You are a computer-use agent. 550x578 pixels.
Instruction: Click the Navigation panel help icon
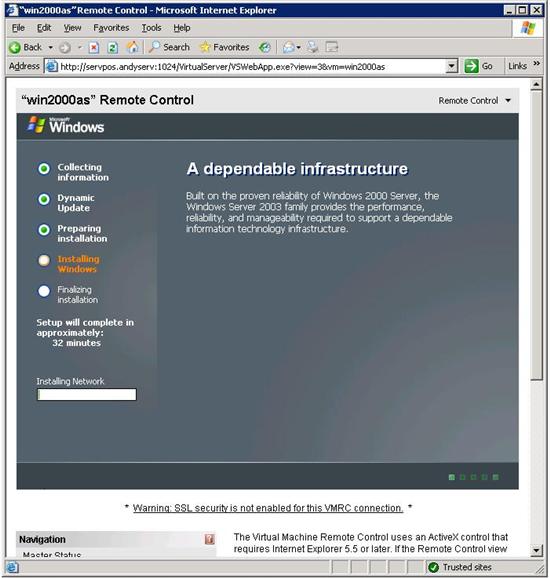coord(209,539)
